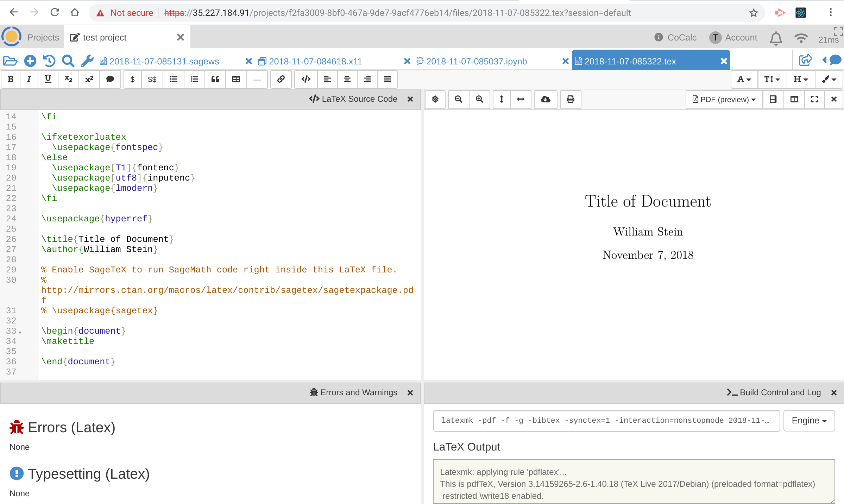
Task: Print the PDF preview
Action: 571,100
